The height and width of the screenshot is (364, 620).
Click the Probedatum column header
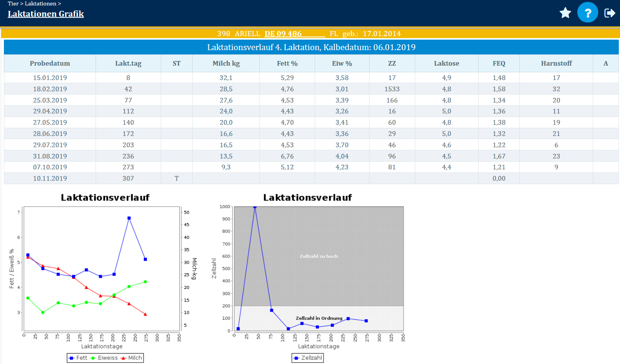point(50,63)
